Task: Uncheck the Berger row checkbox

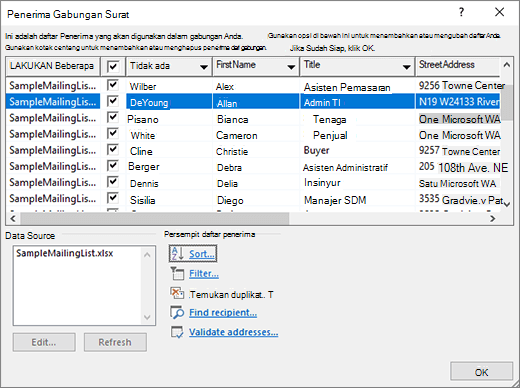Action: point(113,166)
